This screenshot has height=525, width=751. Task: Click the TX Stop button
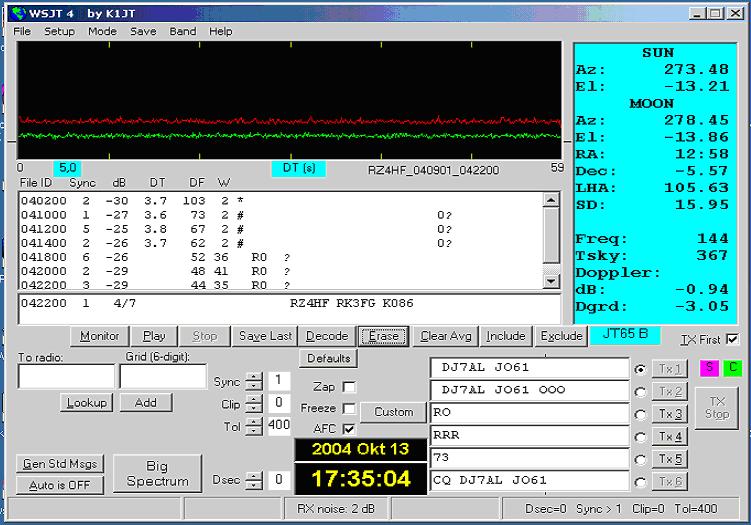[717, 408]
